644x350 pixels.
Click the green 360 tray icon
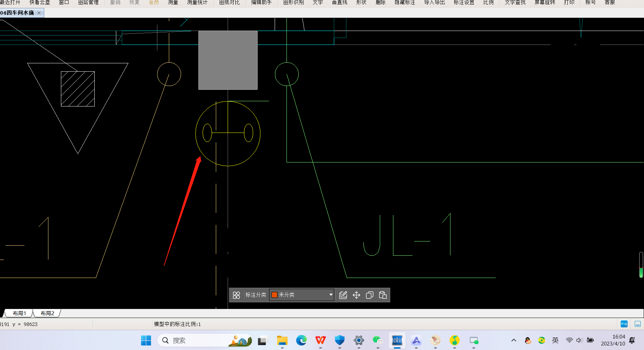click(x=542, y=340)
